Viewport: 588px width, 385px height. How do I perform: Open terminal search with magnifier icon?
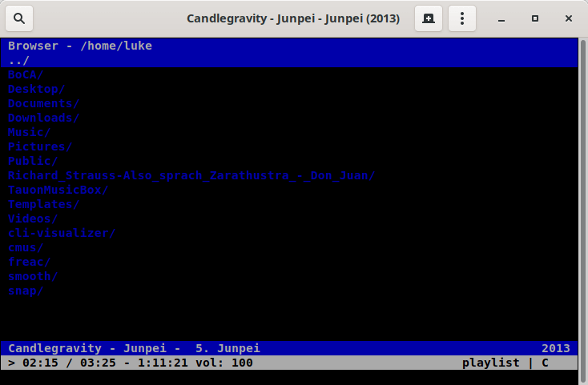pos(19,18)
